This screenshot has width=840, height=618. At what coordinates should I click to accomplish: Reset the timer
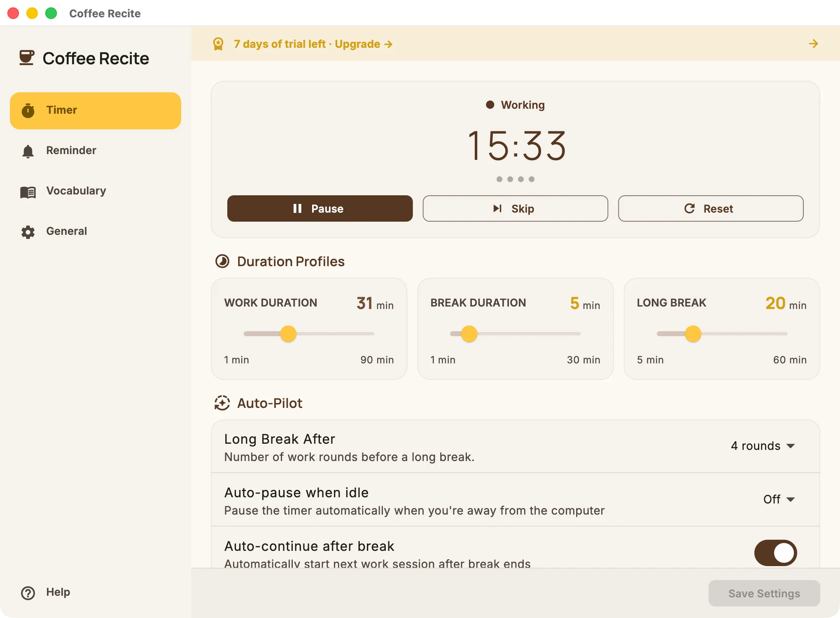(711, 208)
